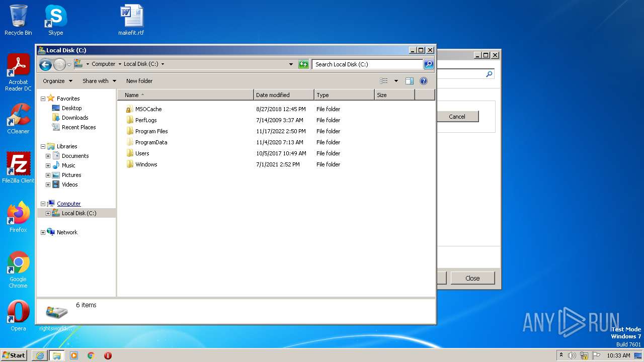
Task: Collapse the Favorites section
Action: point(43,99)
